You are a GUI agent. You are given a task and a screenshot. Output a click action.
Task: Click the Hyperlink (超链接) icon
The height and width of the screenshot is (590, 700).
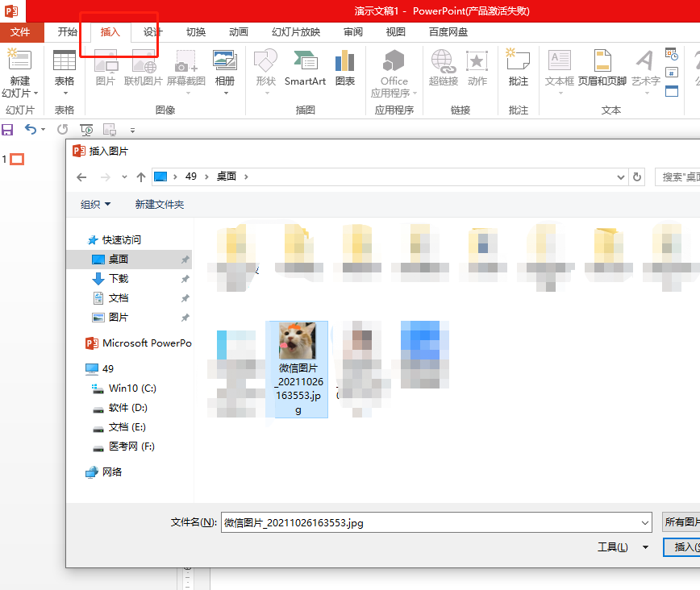coord(444,61)
